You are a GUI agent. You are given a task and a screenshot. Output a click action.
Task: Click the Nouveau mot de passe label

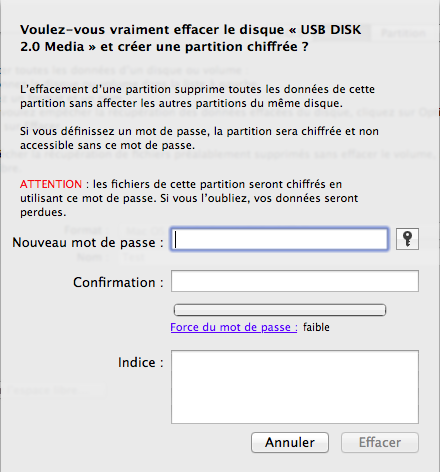pos(88,242)
